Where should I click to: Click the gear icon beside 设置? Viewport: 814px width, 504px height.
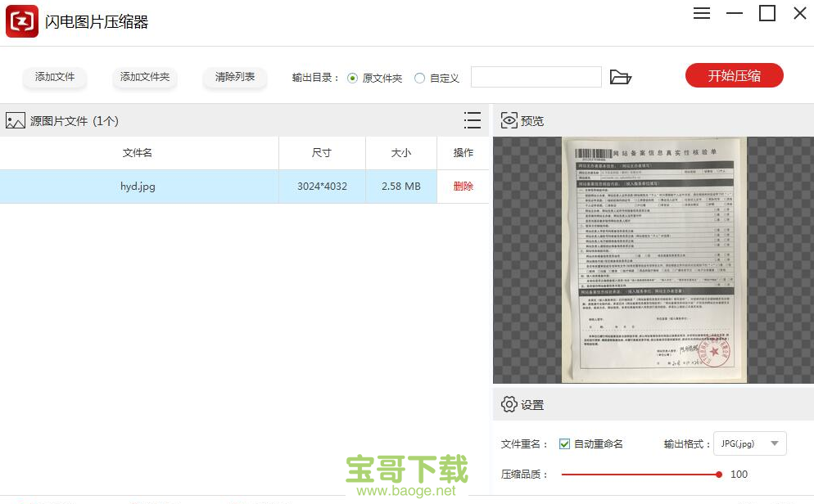509,404
